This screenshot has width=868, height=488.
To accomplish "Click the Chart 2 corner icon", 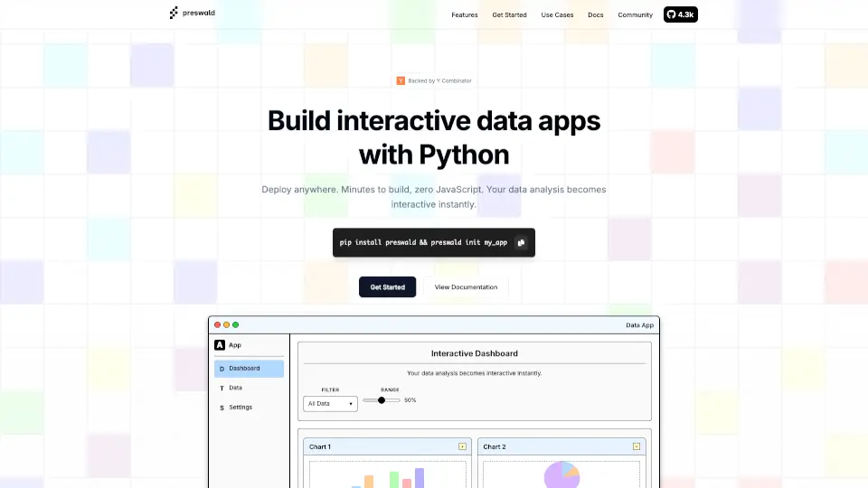I will click(637, 446).
